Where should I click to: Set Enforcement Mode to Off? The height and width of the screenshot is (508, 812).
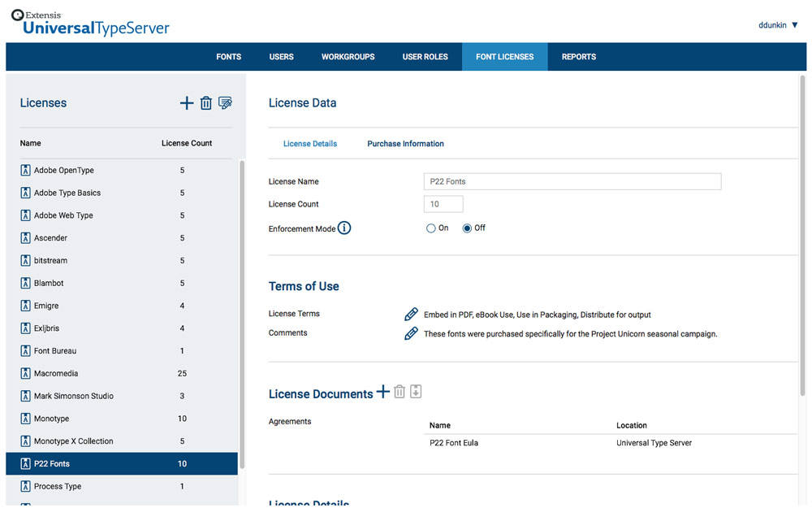coord(467,228)
